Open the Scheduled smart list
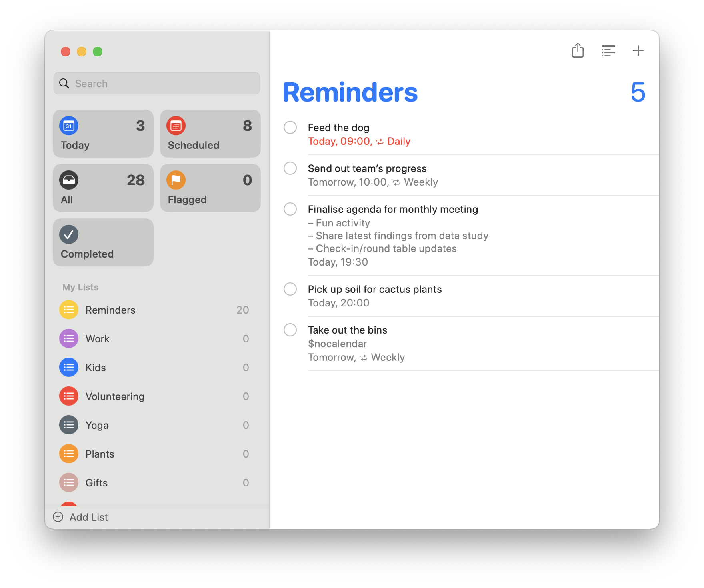The width and height of the screenshot is (704, 588). point(210,134)
